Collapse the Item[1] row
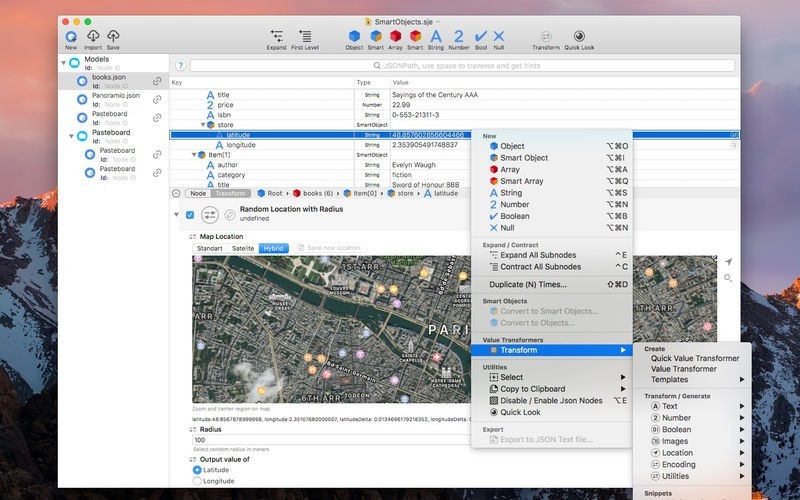The image size is (800, 500). point(194,155)
